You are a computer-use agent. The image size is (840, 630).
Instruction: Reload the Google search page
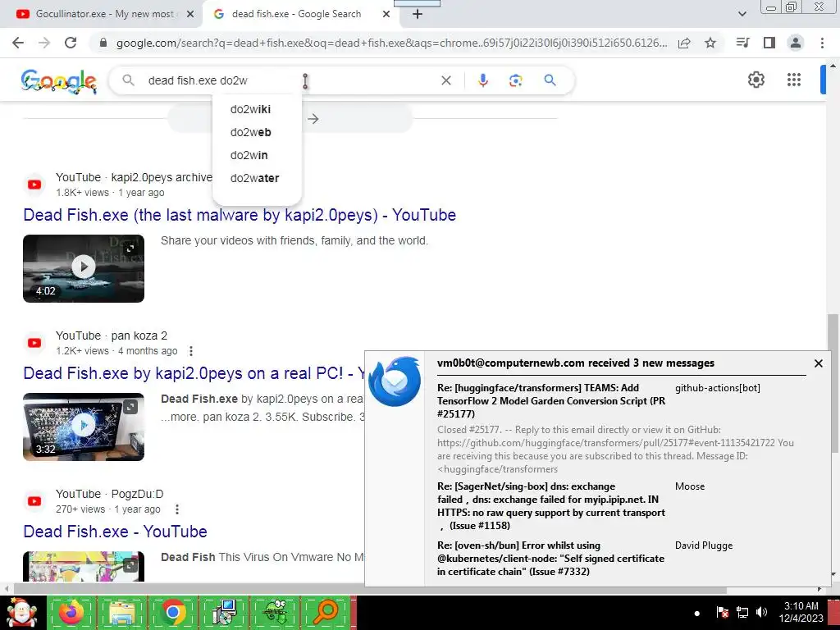click(x=71, y=43)
